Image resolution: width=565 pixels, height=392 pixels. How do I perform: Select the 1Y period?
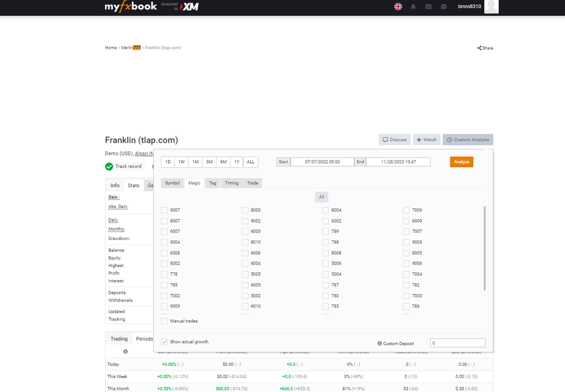(237, 162)
